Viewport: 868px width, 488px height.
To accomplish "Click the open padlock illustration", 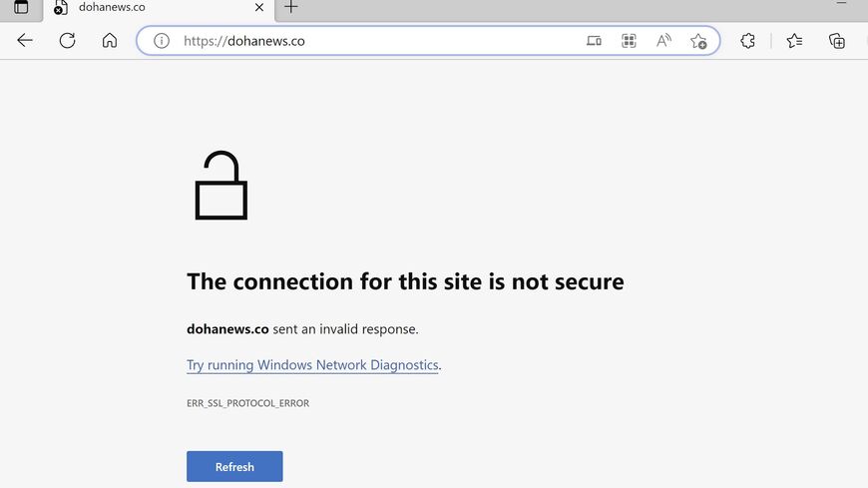I will pos(220,186).
